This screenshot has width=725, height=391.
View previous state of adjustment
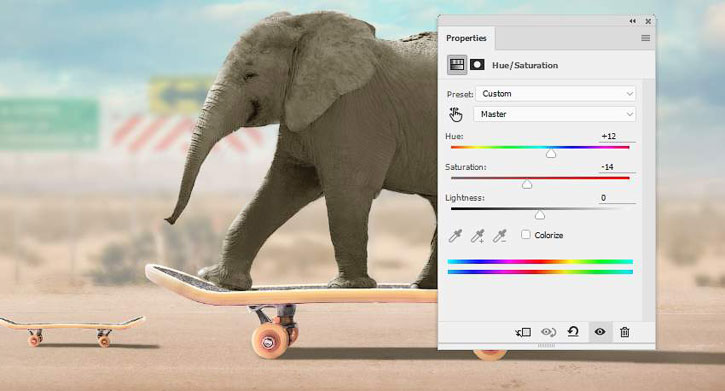coord(548,332)
